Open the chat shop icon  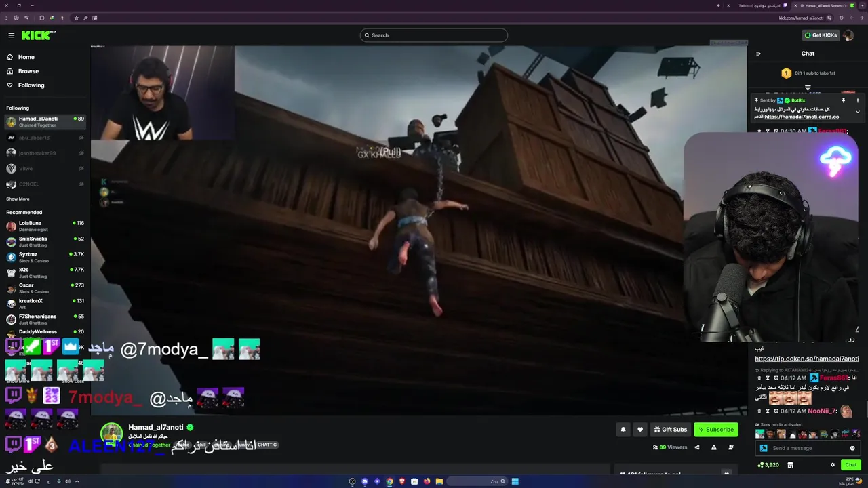[x=790, y=465]
